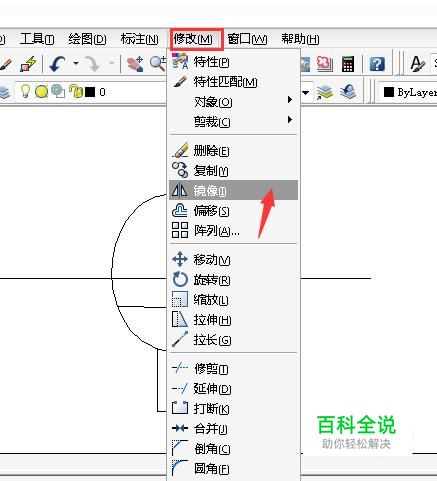Click layer 0 black color swatch
Image resolution: width=437 pixels, height=481 pixels.
(90, 92)
